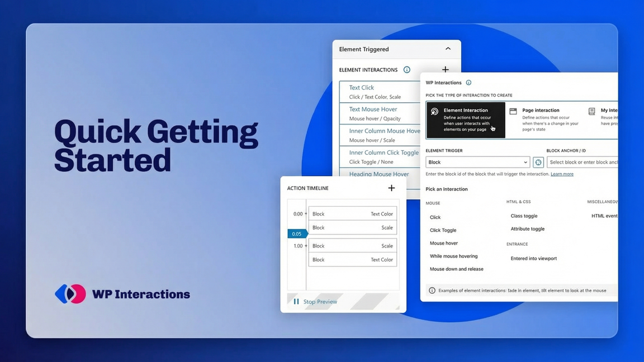Click the Page interaction window icon
This screenshot has width=644, height=362.
[x=513, y=111]
